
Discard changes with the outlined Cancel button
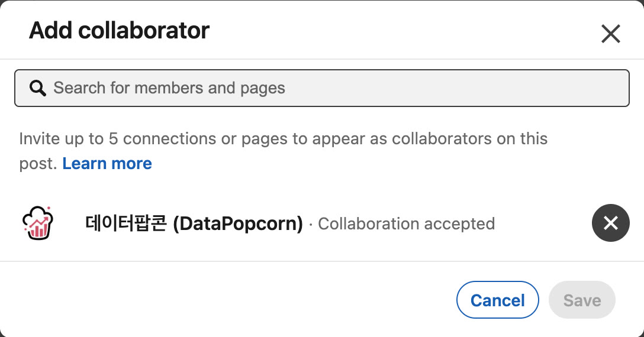[497, 300]
